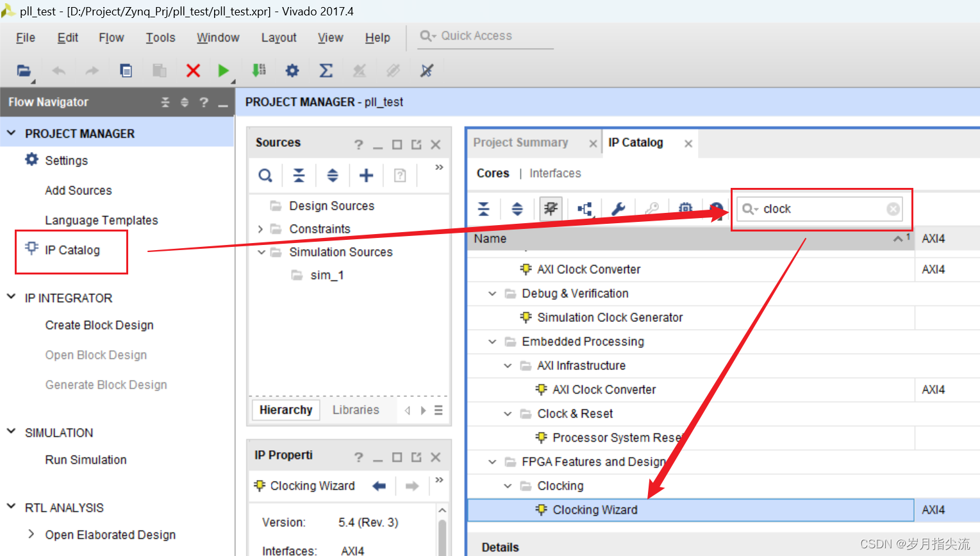Click the red X Delete icon
The image size is (980, 556).
click(193, 71)
